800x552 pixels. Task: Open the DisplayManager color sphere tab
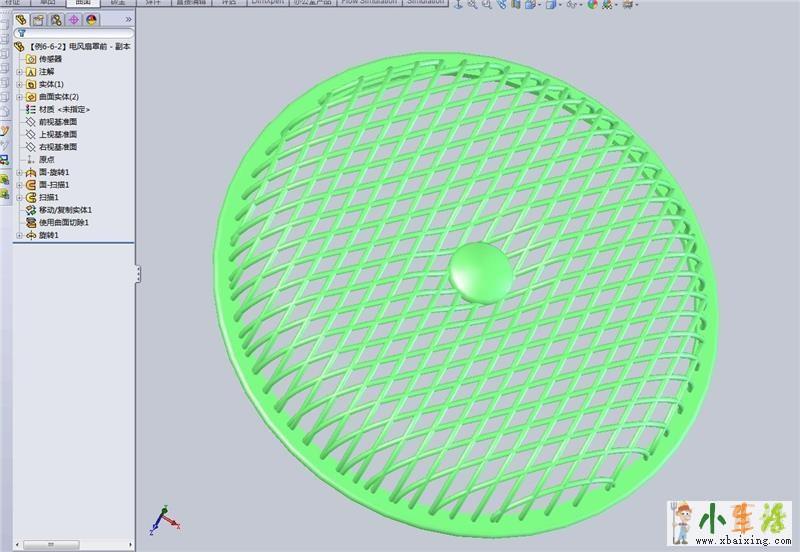pyautogui.click(x=92, y=19)
